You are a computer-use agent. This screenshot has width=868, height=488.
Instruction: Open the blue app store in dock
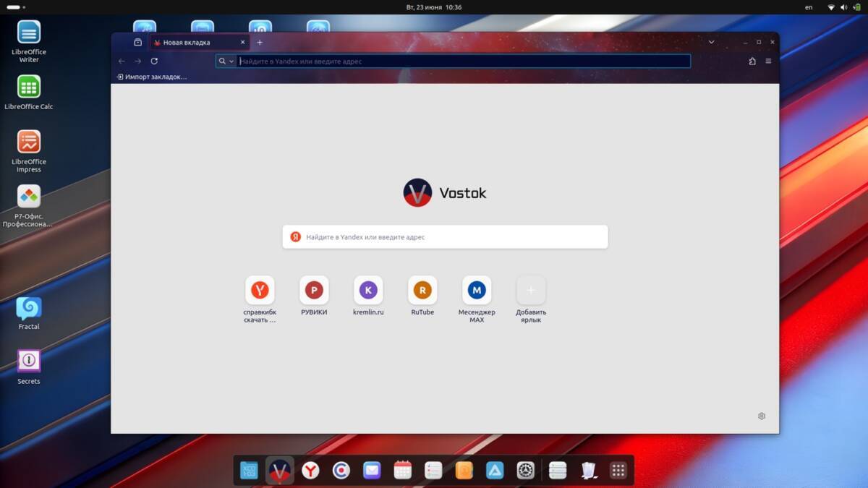tap(495, 471)
